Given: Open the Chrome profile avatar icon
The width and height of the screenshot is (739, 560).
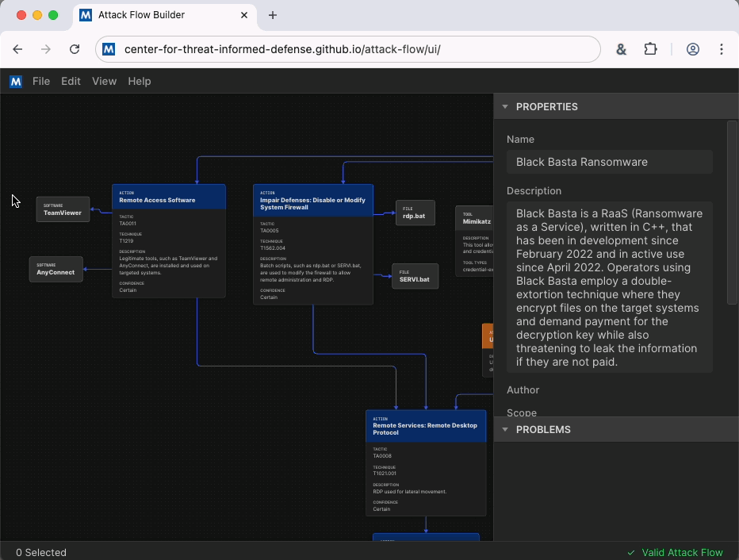Looking at the screenshot, I should [x=692, y=49].
